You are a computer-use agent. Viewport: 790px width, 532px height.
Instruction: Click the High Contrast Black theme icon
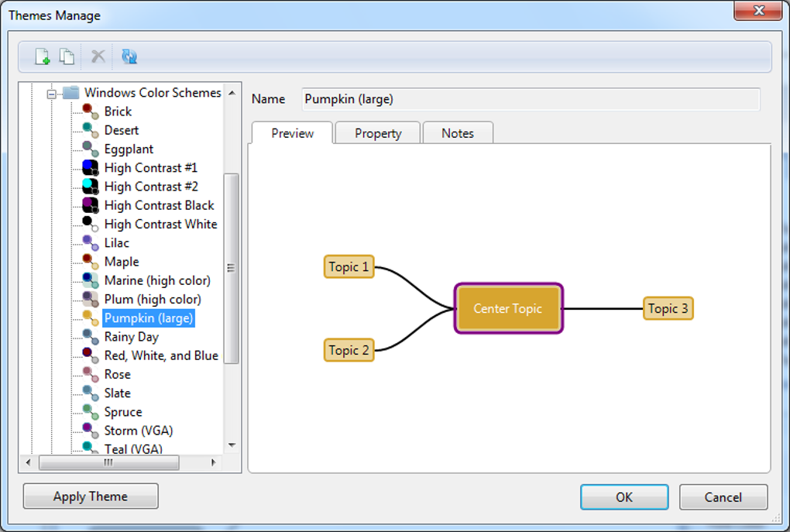click(91, 205)
